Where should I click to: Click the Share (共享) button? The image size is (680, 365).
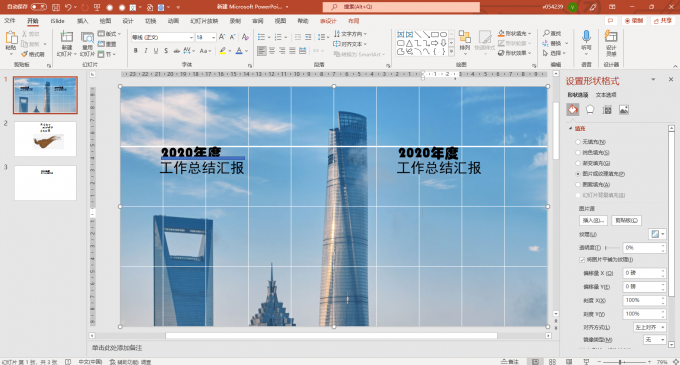pos(663,21)
